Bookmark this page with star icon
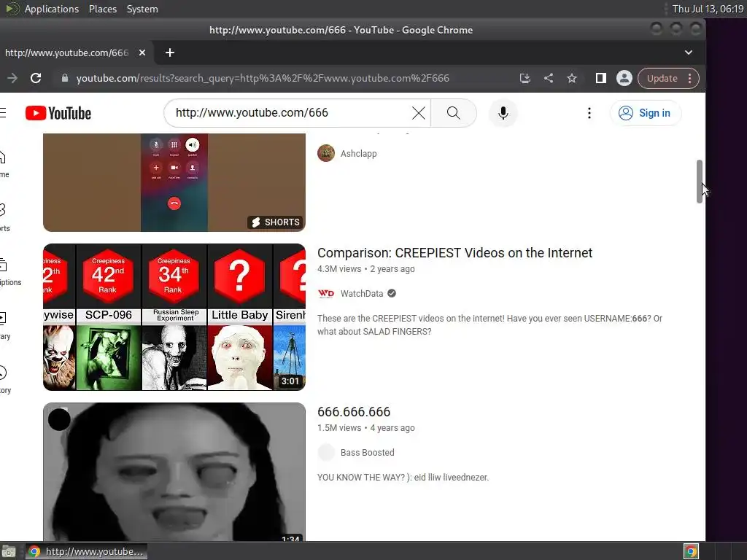 (572, 78)
